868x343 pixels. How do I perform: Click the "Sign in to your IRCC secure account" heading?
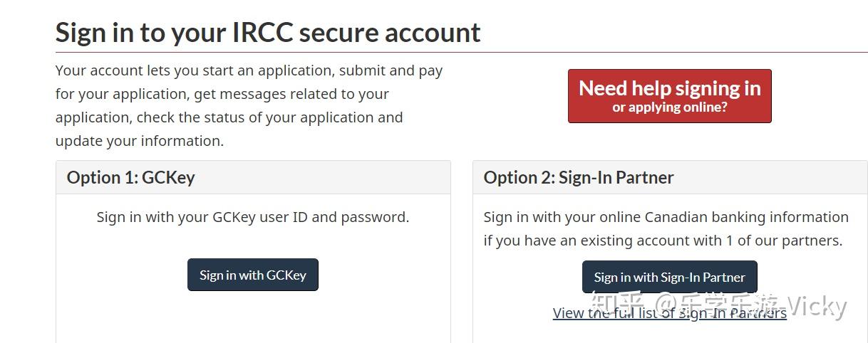(268, 33)
